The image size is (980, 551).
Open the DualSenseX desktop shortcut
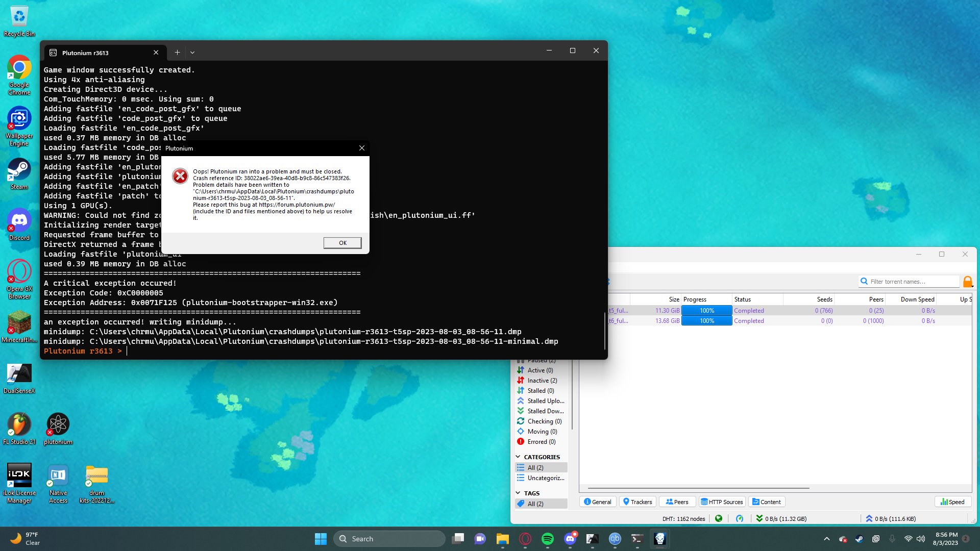click(19, 378)
